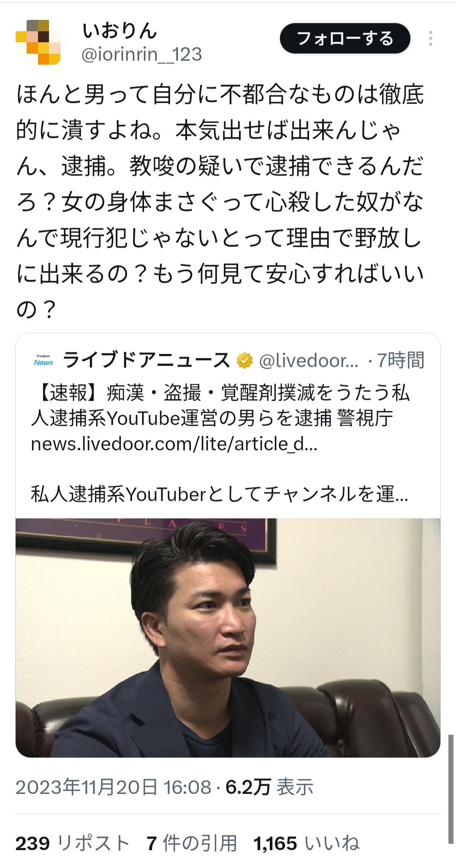456x868 pixels.
Task: Open the 6.2万 表示 view count
Action: click(x=269, y=787)
